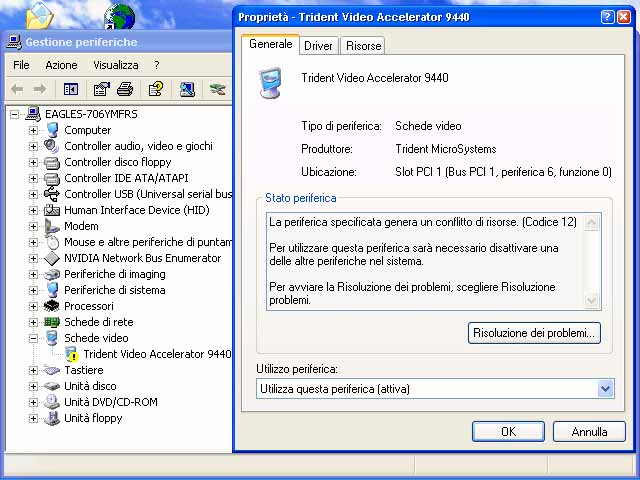The image size is (640, 480).
Task: Expand the Unità DVD/CD-ROM node
Action: tap(33, 402)
